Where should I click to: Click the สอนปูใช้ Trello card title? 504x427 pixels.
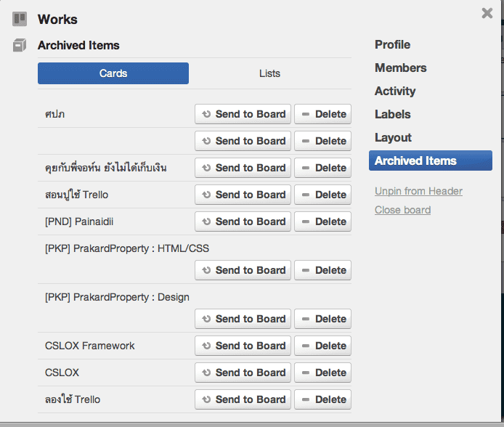76,195
